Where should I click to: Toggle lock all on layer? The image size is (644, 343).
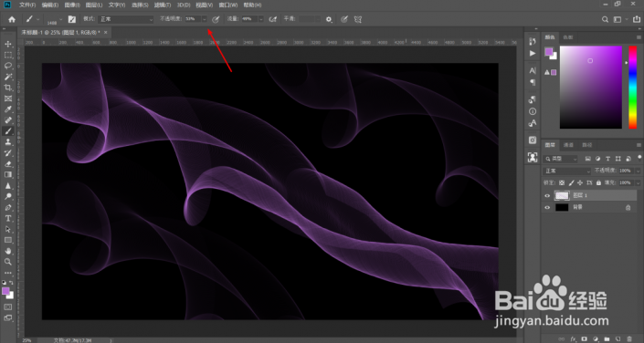(x=598, y=182)
